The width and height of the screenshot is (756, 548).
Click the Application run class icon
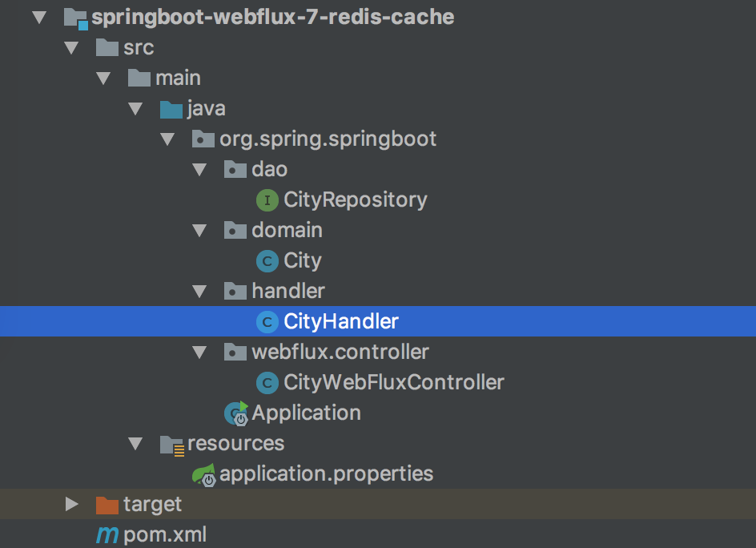(x=237, y=413)
